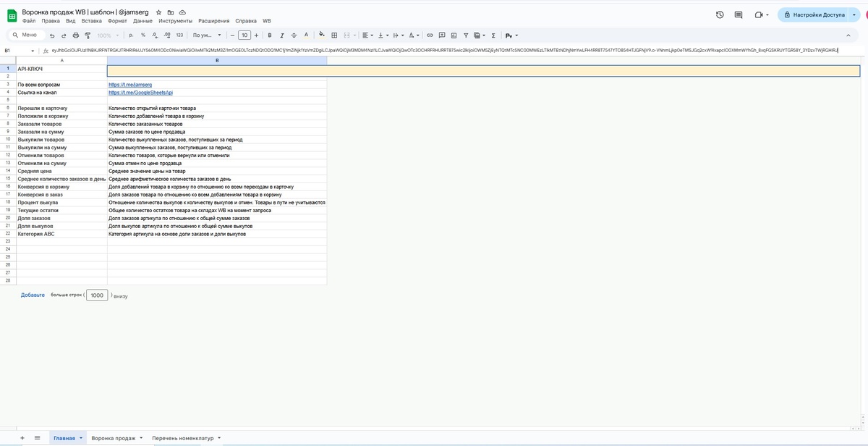
Task: Show list of all sheets
Action: click(37, 438)
